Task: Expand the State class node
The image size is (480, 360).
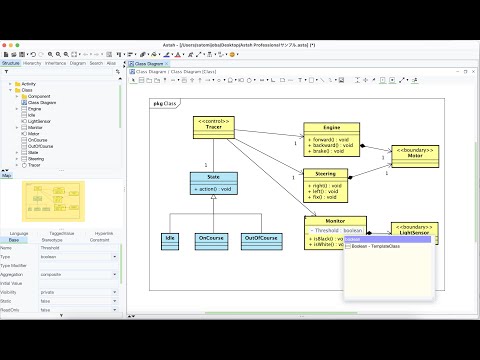Action: click(x=17, y=153)
